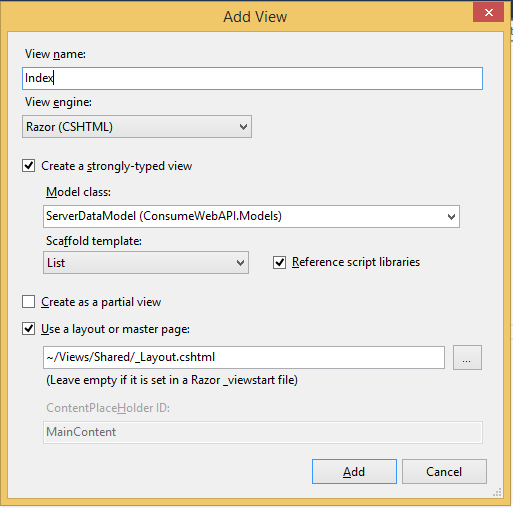
Task: Click the Reference script libraries label
Action: pyautogui.click(x=356, y=262)
